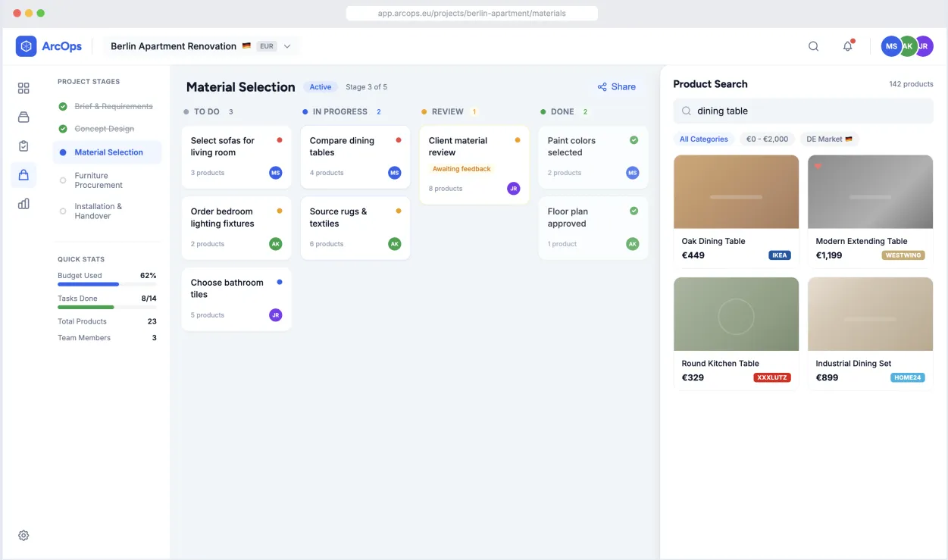
Task: Select the Furniture Procurement stage radio
Action: pos(63,180)
